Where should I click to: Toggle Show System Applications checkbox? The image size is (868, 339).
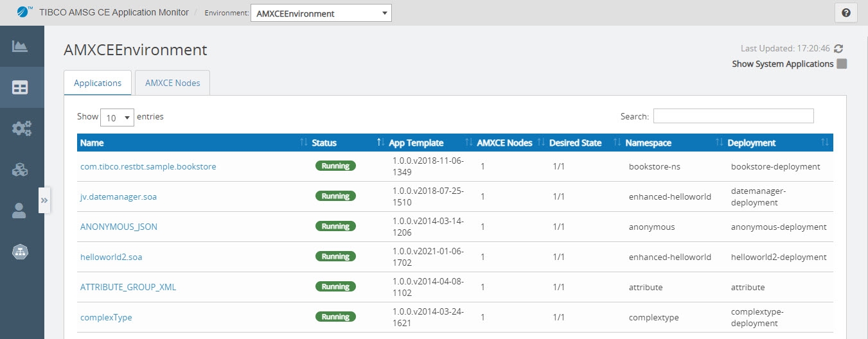click(842, 64)
